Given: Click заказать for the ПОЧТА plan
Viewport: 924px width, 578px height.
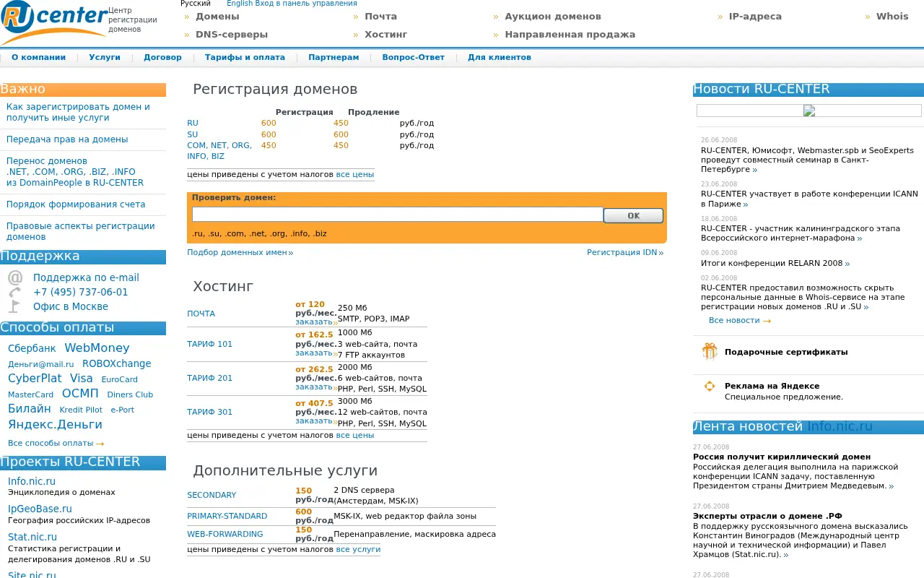Looking at the screenshot, I should click(314, 322).
